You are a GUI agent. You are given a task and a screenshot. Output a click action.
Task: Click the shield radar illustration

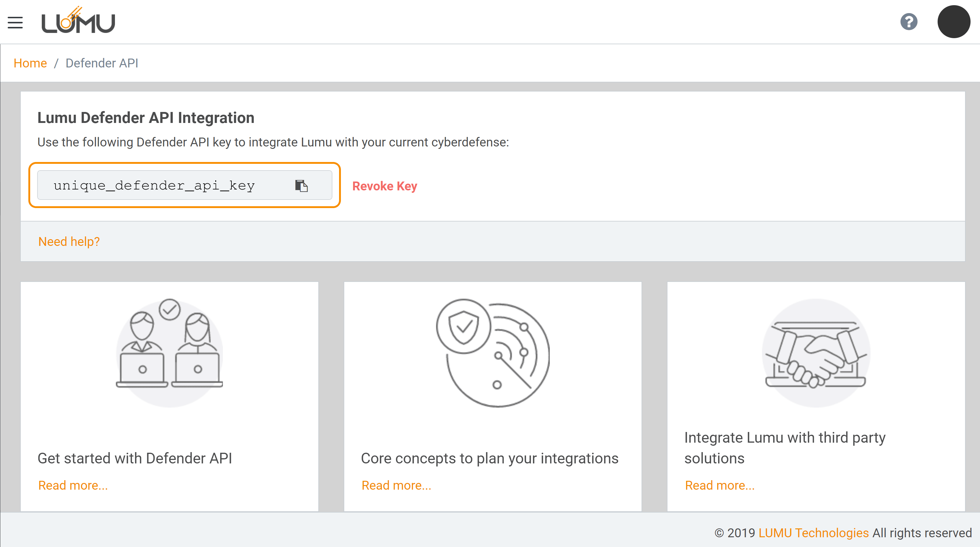tap(493, 352)
